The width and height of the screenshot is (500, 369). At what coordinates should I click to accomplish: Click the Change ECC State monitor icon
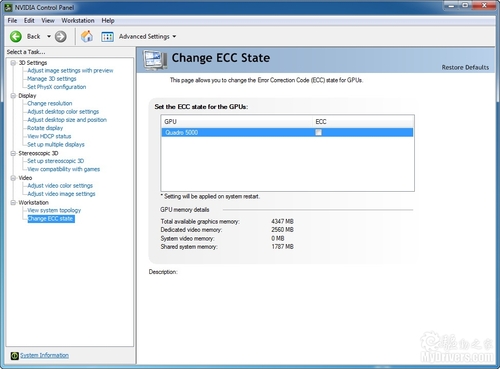pyautogui.click(x=155, y=60)
